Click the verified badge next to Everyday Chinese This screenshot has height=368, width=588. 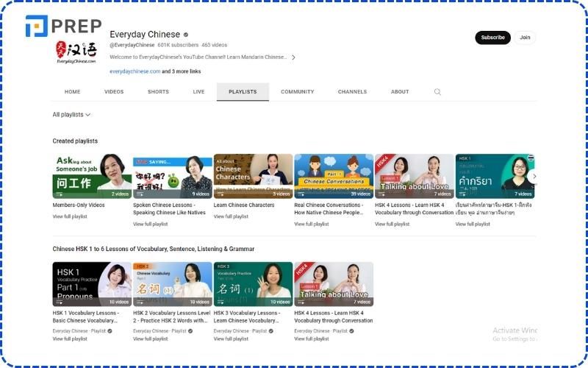click(x=186, y=35)
